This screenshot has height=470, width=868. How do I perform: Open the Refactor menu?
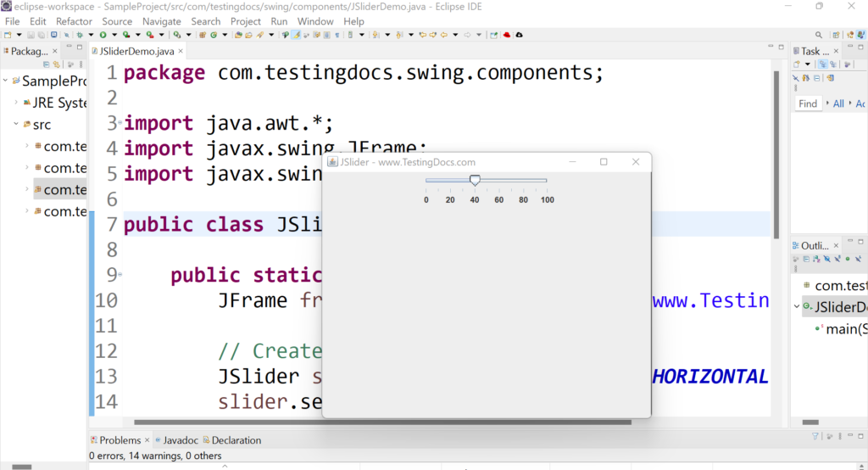(x=75, y=21)
